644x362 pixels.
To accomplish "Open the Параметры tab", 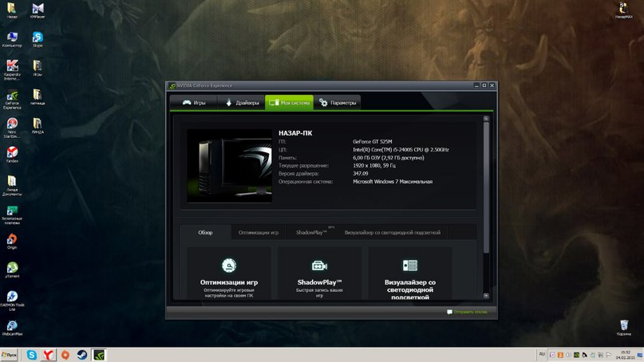I will pyautogui.click(x=338, y=103).
